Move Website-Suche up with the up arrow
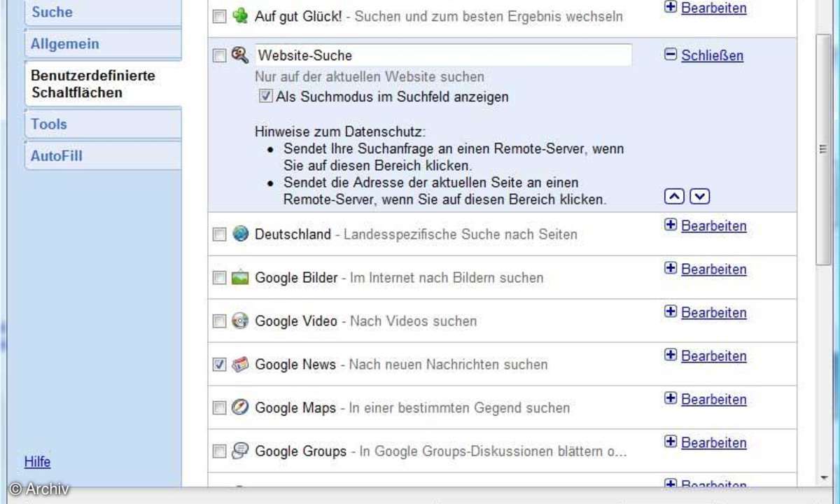Screen dimensions: 840x504 (x=674, y=197)
